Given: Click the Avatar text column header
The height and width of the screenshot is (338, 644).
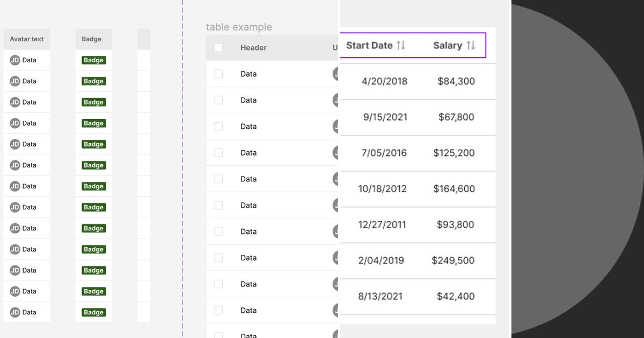Looking at the screenshot, I should pyautogui.click(x=26, y=39).
